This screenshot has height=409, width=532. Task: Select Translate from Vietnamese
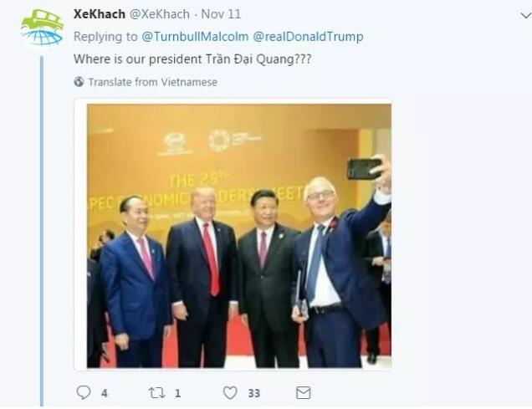[153, 82]
